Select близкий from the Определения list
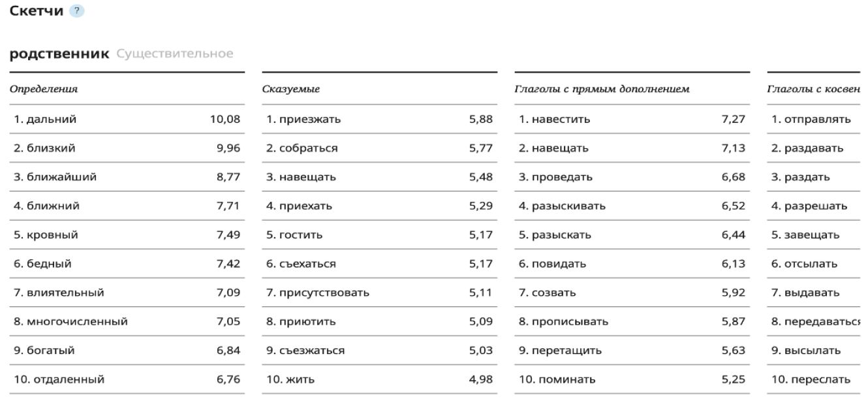The height and width of the screenshot is (401, 868). coord(51,148)
